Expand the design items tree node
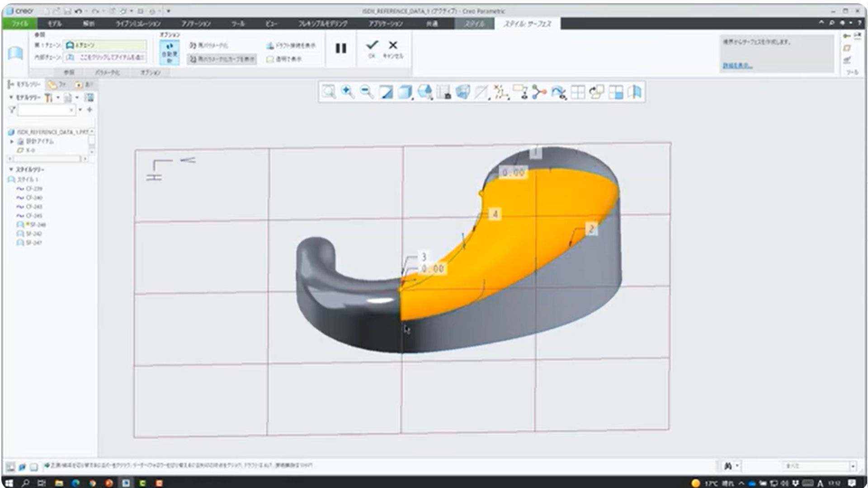 click(x=12, y=141)
